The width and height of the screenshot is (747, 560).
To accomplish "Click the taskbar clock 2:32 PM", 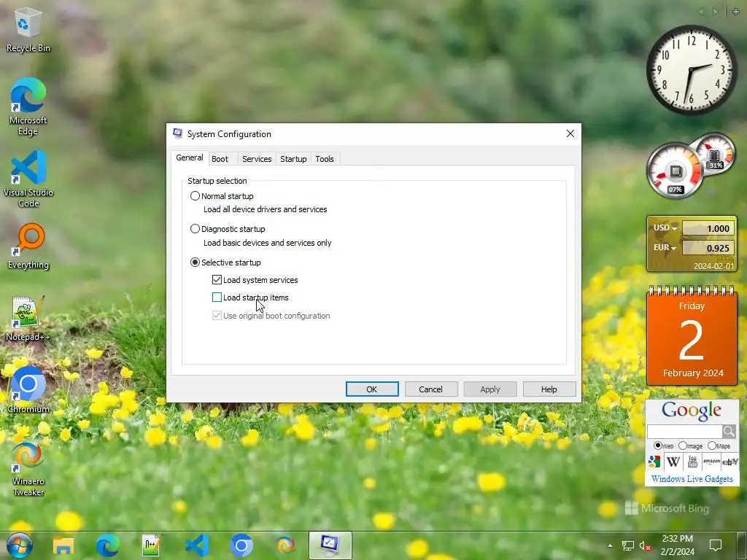I will coord(677,545).
